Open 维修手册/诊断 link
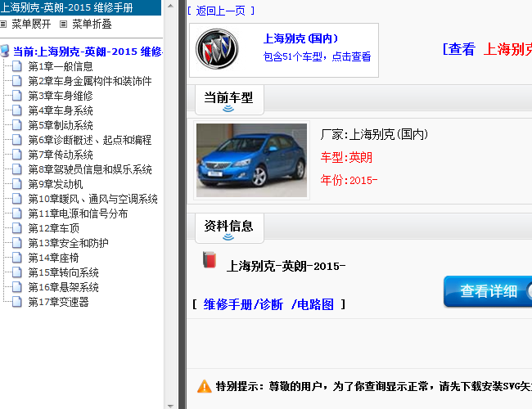Screen dimensions: 532x409 (x=243, y=304)
